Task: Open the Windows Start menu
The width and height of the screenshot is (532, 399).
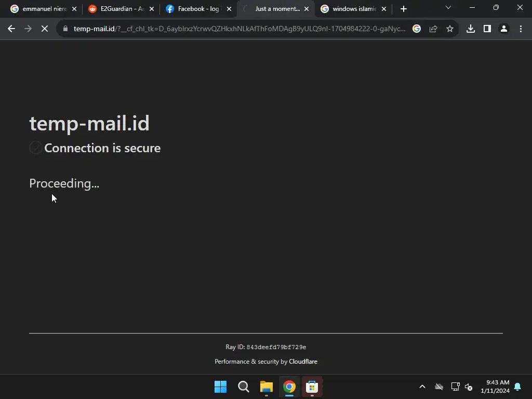Action: 220,387
